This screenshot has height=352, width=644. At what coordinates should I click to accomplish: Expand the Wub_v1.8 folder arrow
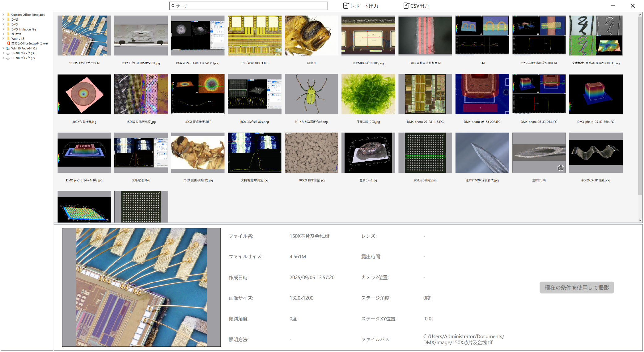pyautogui.click(x=3, y=39)
